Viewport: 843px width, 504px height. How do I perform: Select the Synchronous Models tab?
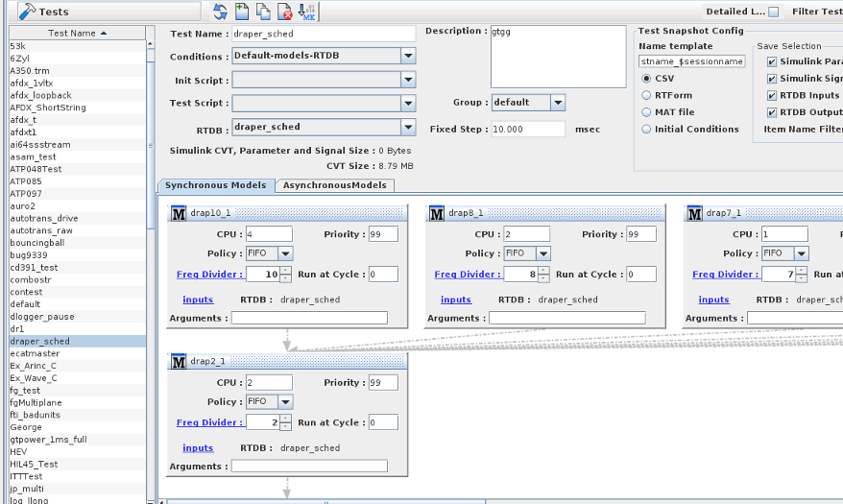click(x=216, y=185)
